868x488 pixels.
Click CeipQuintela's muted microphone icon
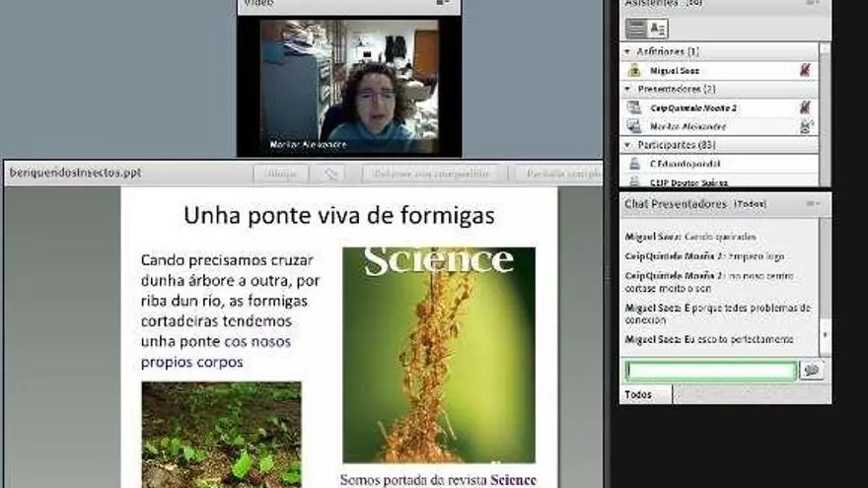pos(805,107)
